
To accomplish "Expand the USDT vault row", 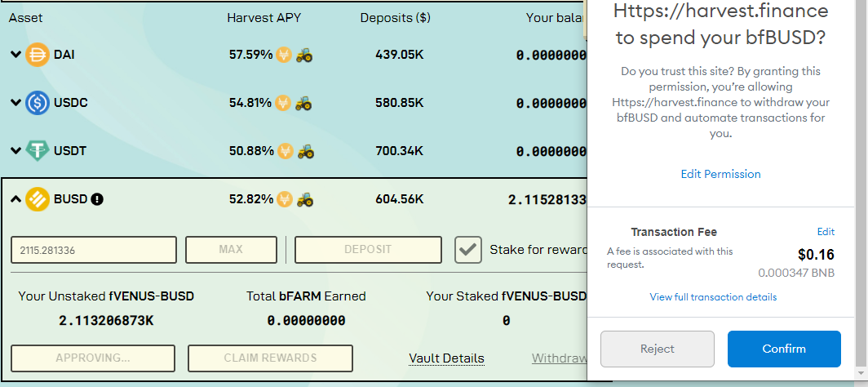I will pos(16,150).
